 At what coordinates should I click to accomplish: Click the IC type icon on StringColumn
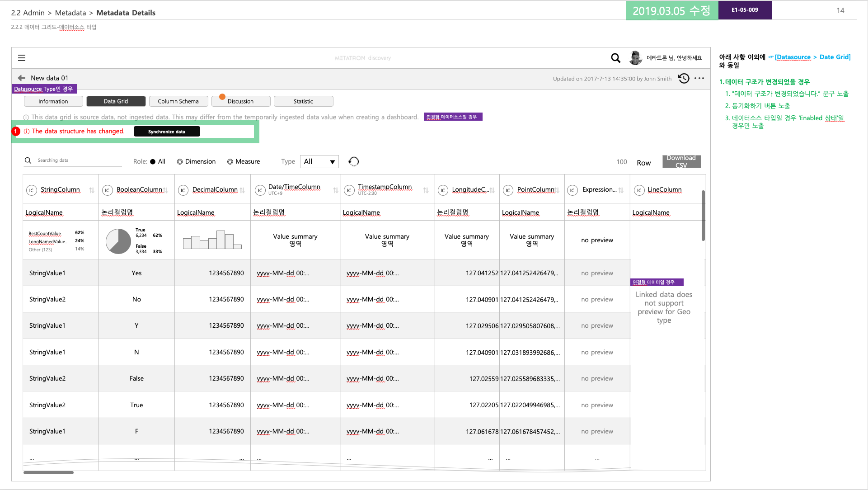click(32, 190)
